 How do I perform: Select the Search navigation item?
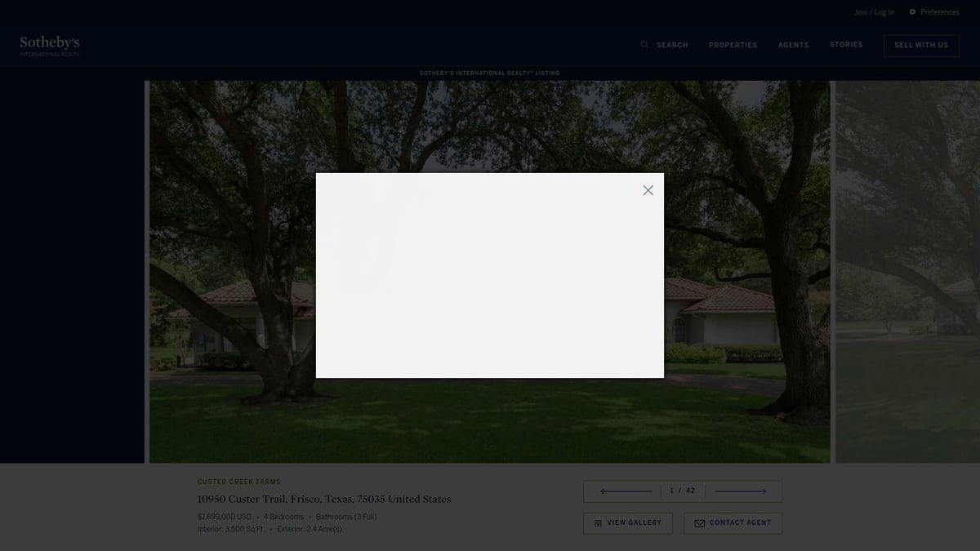[x=670, y=45]
